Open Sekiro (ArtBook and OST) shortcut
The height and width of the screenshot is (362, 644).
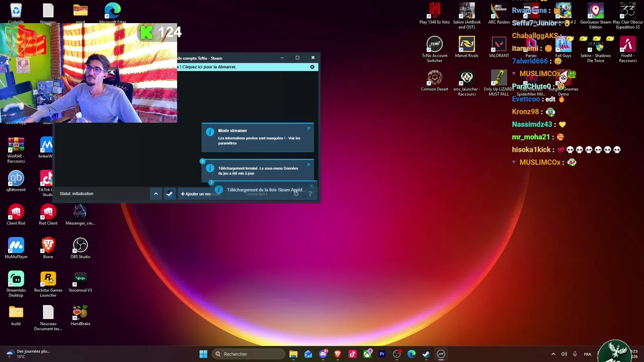(466, 16)
